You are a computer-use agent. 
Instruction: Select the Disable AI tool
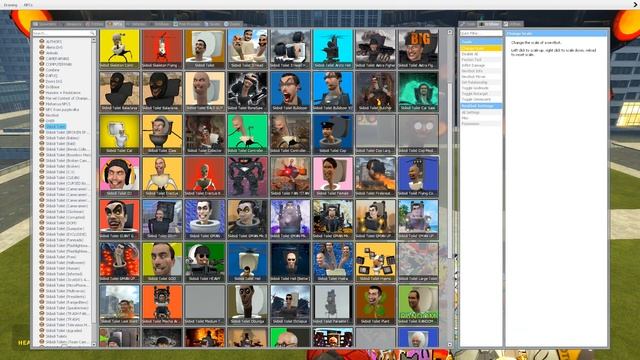481,54
